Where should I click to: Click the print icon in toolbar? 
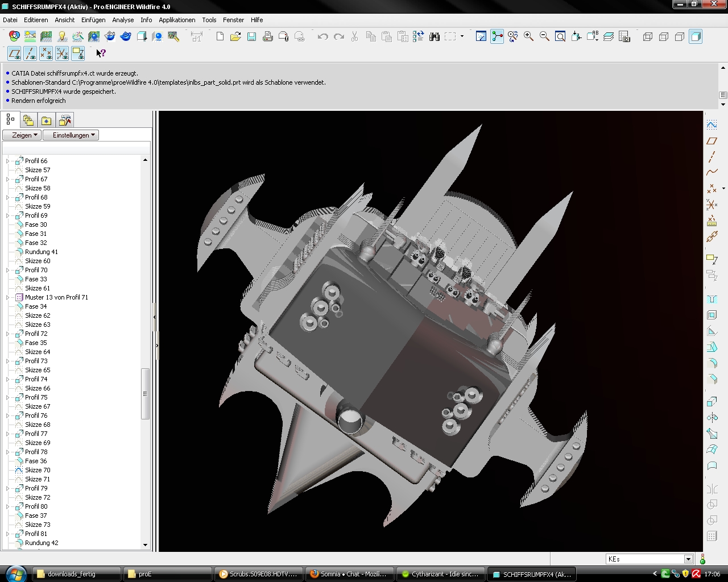coord(267,36)
